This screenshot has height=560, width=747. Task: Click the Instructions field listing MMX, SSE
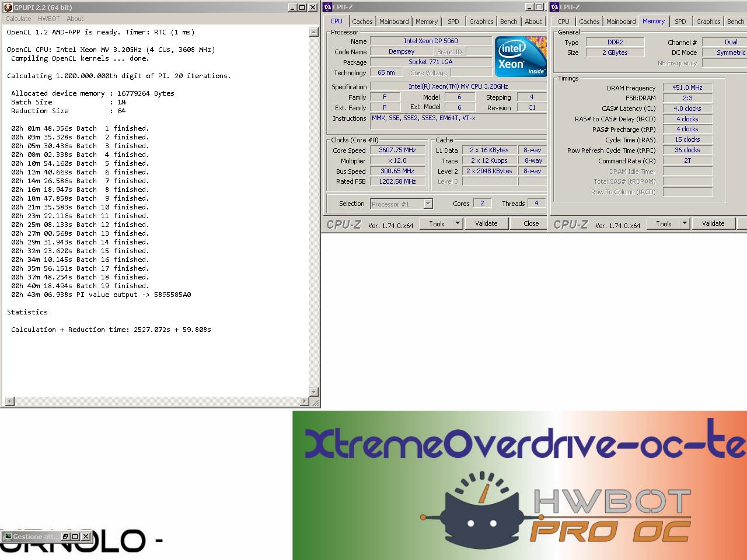tap(459, 121)
